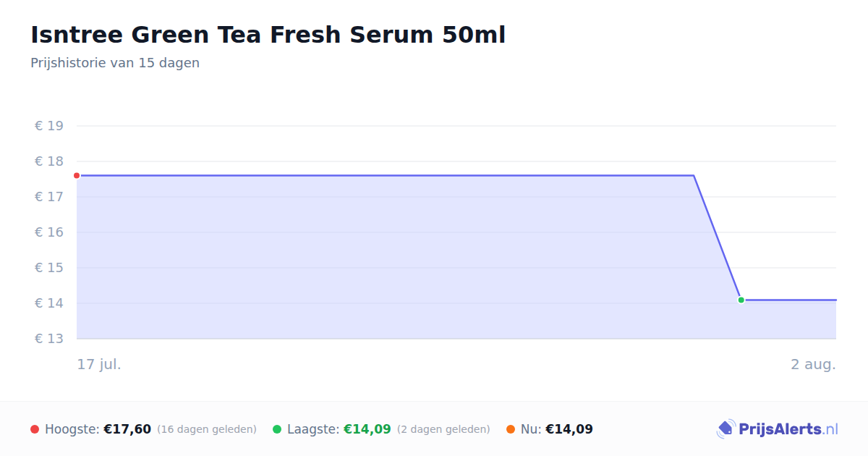Click the 16 dagen geleden note
The height and width of the screenshot is (456, 868).
tap(207, 429)
